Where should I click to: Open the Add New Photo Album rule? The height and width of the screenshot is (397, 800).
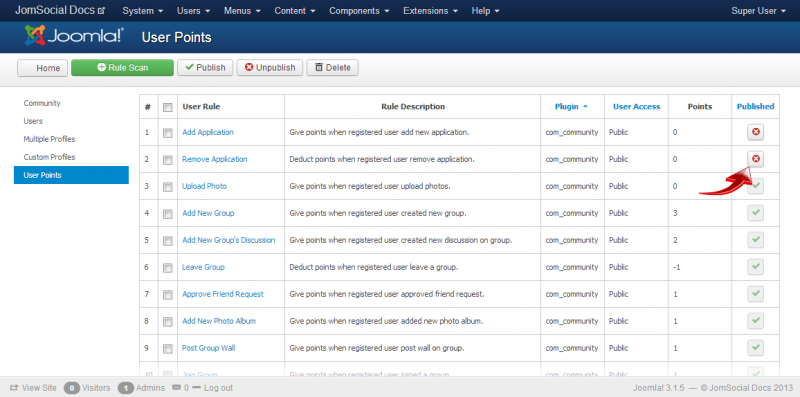tap(219, 321)
